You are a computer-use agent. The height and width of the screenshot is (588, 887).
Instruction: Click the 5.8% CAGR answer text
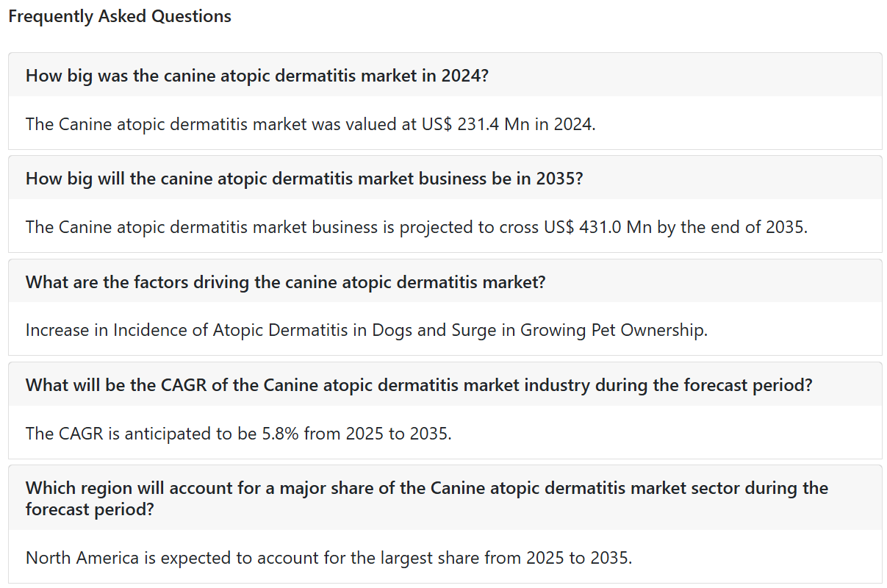tap(238, 433)
